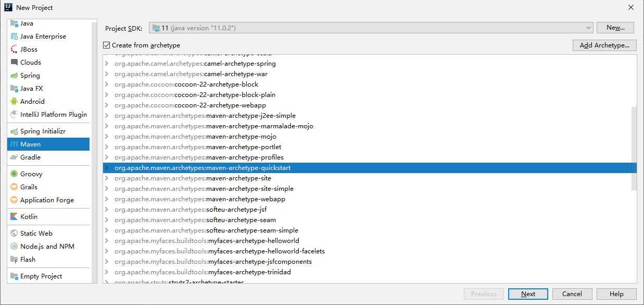Expand the camel-archetype-war node
644x305 pixels.
pos(107,74)
